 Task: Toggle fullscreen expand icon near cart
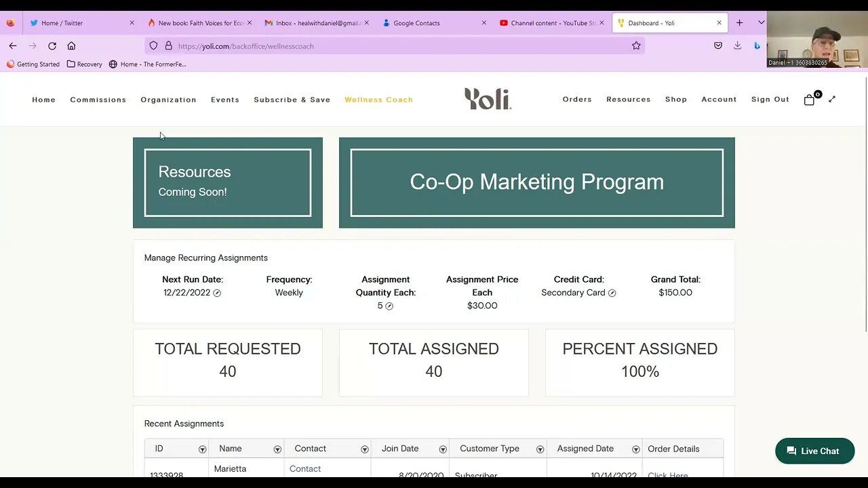[x=832, y=99]
